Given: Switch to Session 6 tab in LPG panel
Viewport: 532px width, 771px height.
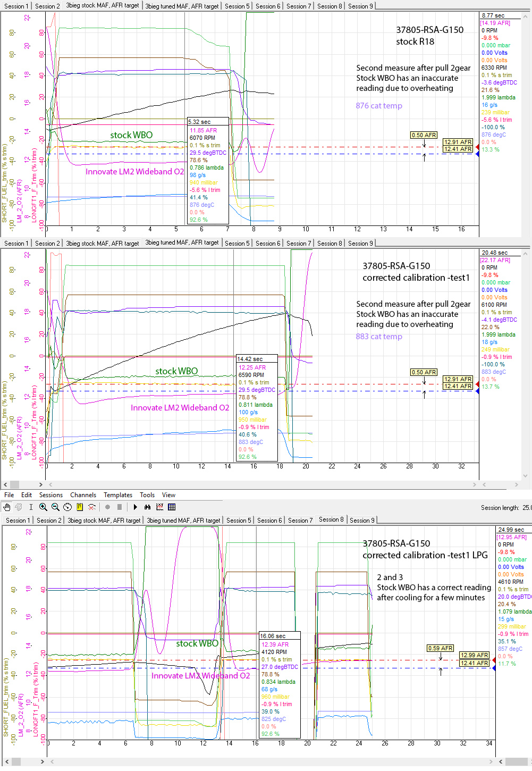Looking at the screenshot, I should pyautogui.click(x=269, y=521).
